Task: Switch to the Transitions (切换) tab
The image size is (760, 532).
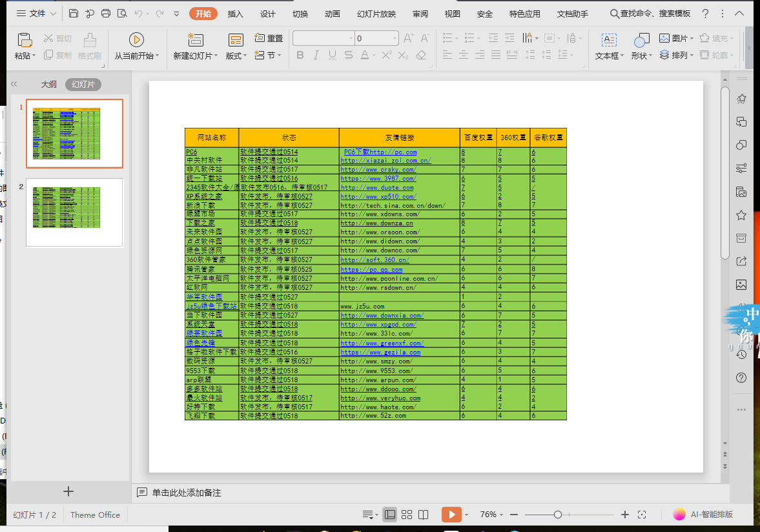Action: (x=300, y=14)
